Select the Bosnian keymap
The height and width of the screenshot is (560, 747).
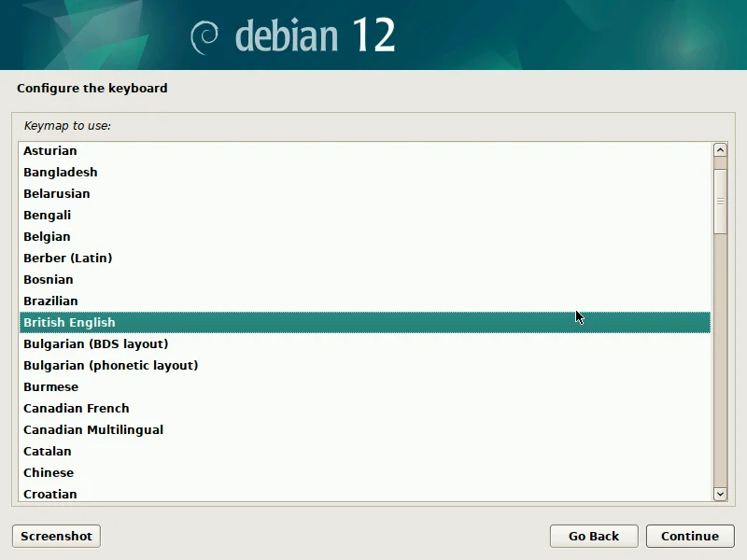tap(365, 279)
